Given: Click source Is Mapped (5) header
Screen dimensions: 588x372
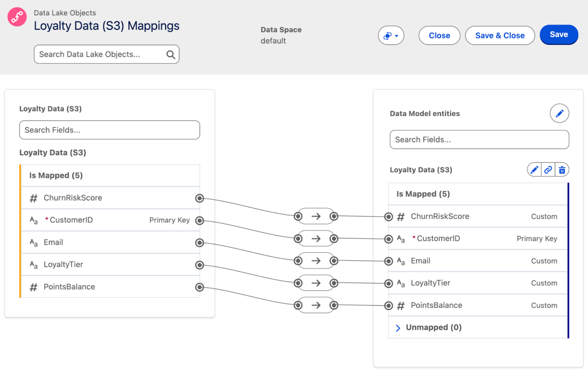Looking at the screenshot, I should (x=110, y=175).
